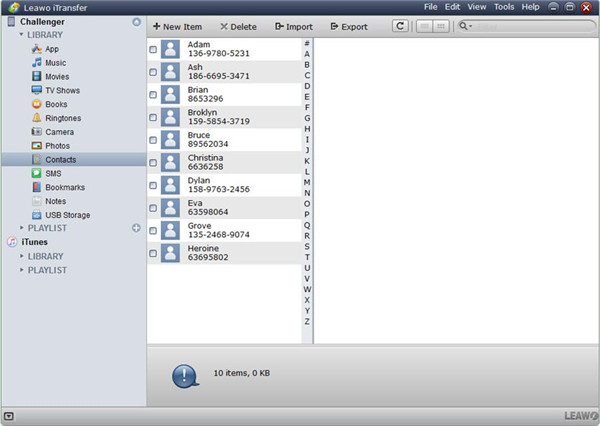
Task: Select Contacts in the sidebar
Action: 74,160
